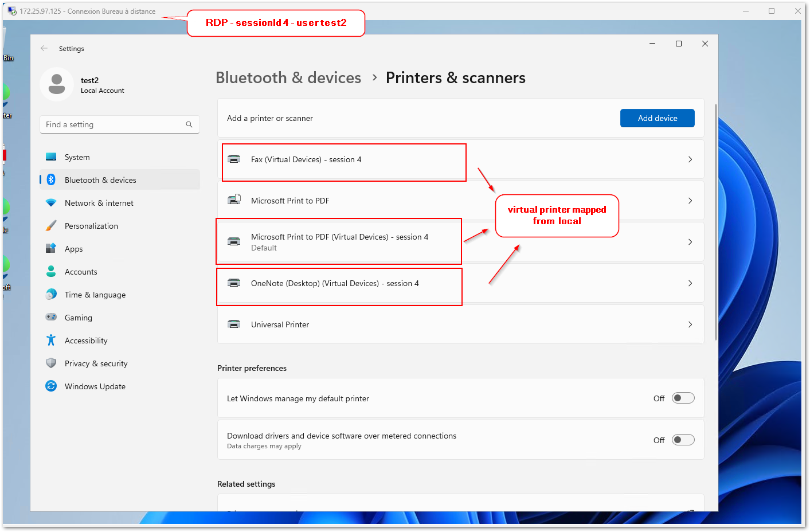Open the System settings section
810x532 pixels.
(76, 157)
